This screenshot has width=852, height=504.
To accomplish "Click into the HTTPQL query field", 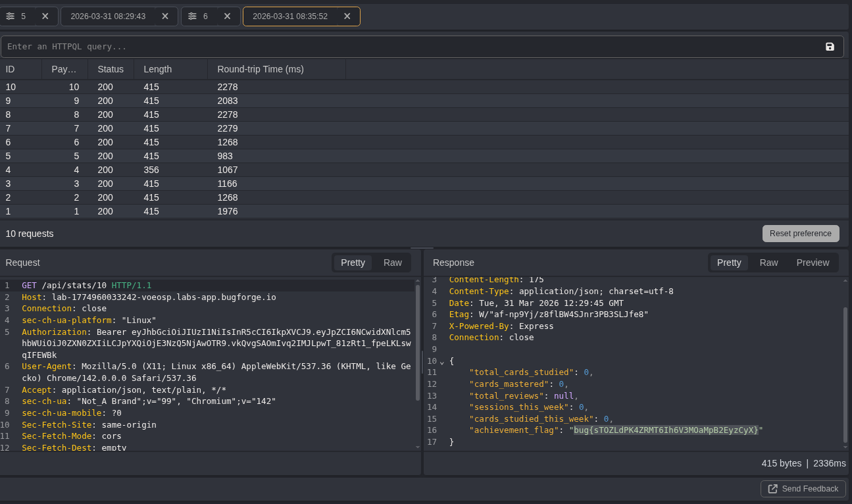I will (408, 47).
